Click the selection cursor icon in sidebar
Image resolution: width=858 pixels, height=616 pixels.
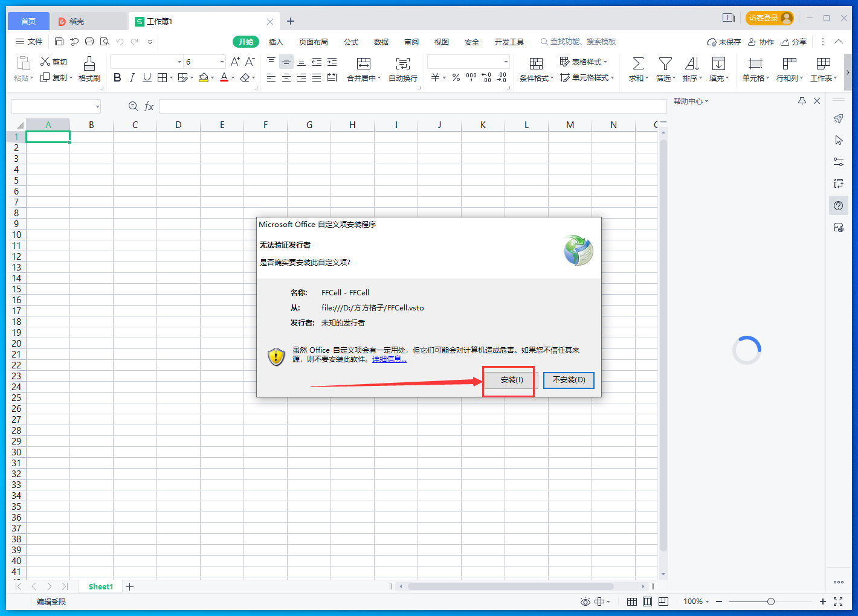(x=839, y=140)
